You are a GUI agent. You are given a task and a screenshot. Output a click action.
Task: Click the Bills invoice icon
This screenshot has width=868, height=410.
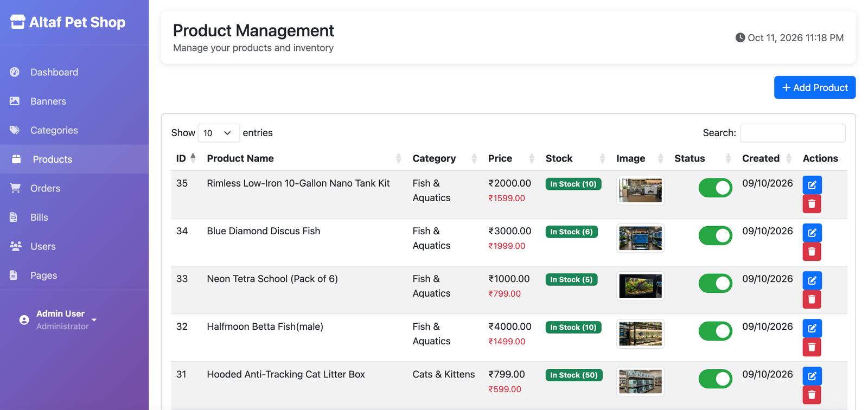tap(14, 217)
